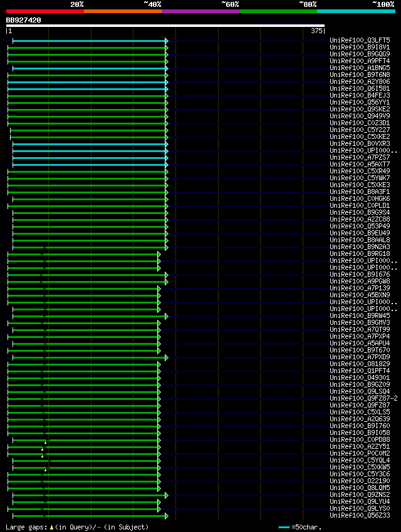Click the green ~80% identity legend segment

[278, 11]
